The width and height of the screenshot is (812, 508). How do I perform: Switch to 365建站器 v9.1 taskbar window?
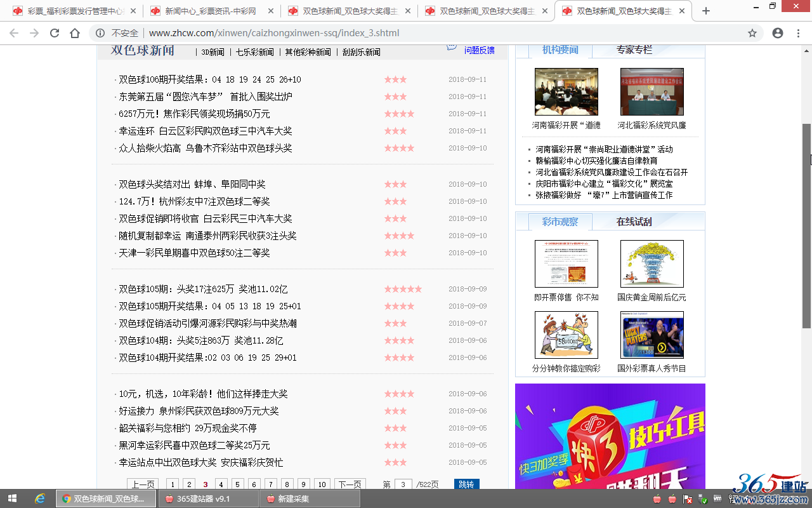(208, 498)
